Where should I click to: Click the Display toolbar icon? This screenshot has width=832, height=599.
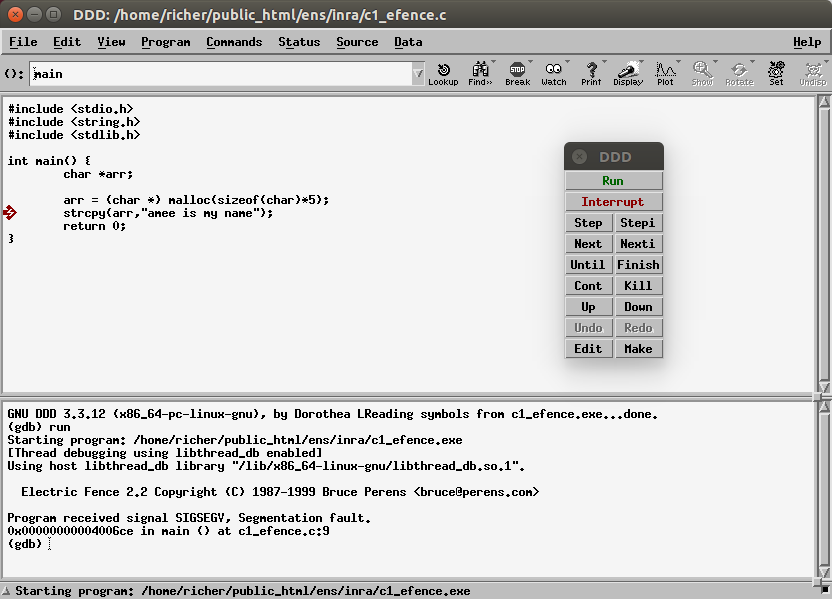click(x=628, y=73)
